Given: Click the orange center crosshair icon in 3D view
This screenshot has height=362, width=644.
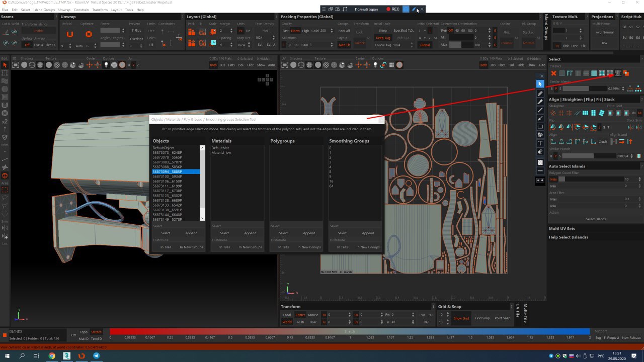Looking at the screenshot, I should point(90,65).
